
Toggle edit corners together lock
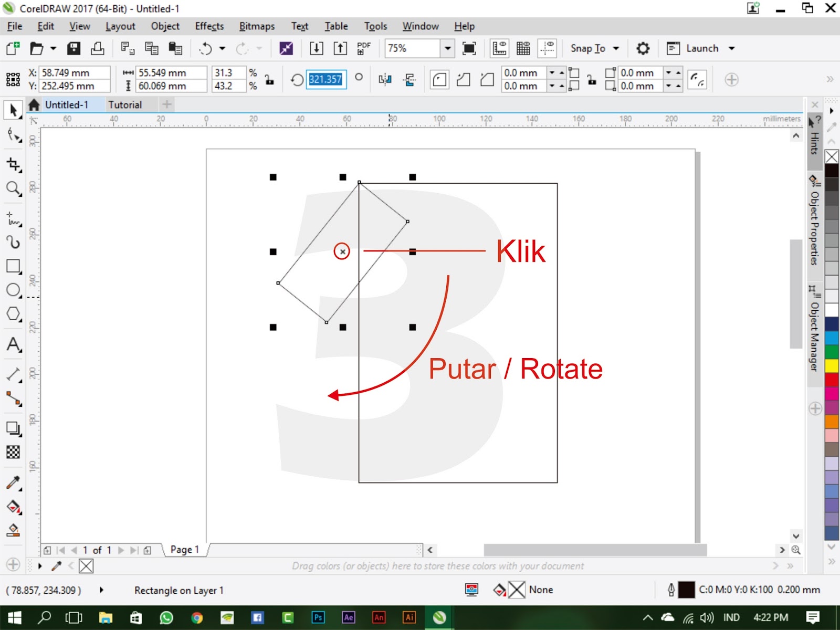[592, 79]
